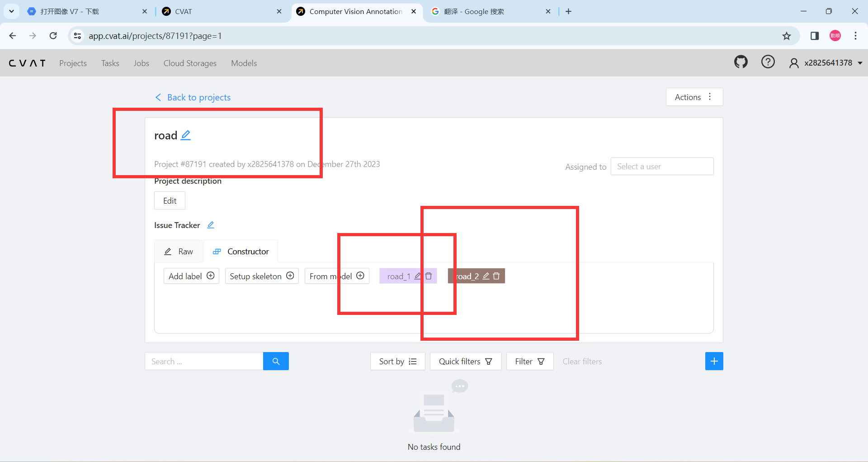Edit the road_1 label with pencil icon
The image size is (868, 462).
(418, 276)
